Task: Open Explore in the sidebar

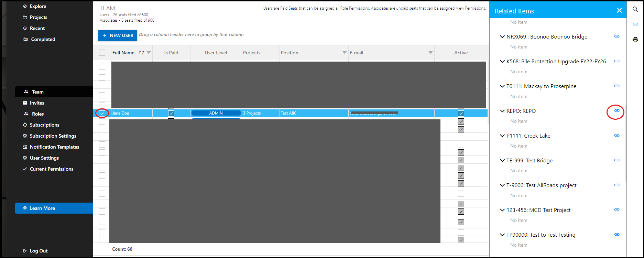Action: point(38,6)
